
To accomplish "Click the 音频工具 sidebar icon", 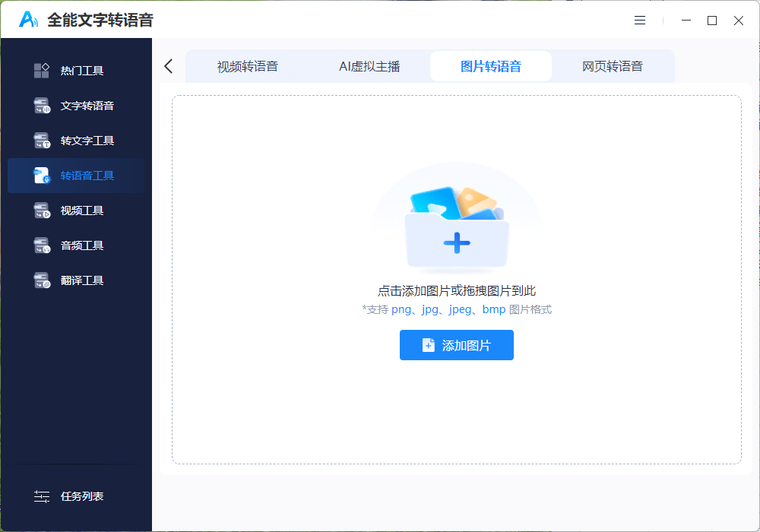I will click(x=42, y=245).
